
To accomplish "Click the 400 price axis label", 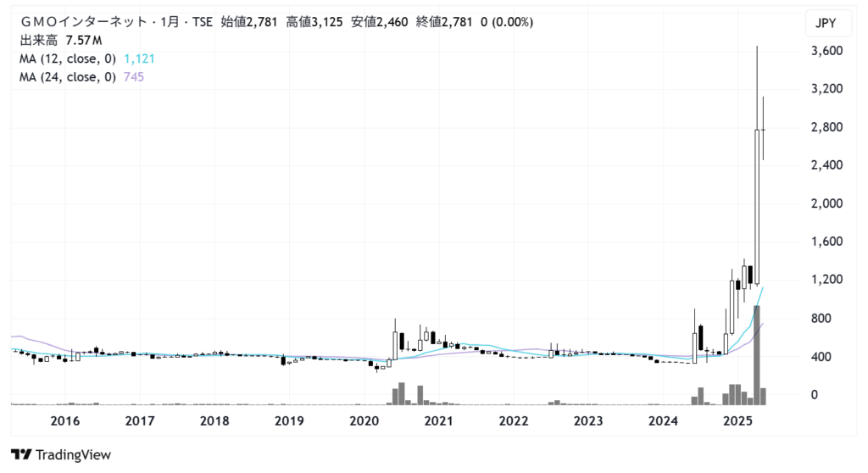I will point(821,357).
